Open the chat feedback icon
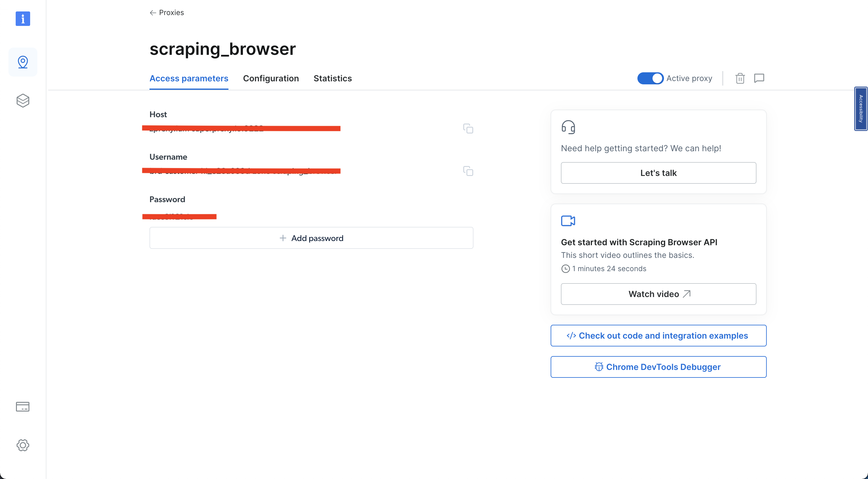The image size is (868, 479). (760, 78)
